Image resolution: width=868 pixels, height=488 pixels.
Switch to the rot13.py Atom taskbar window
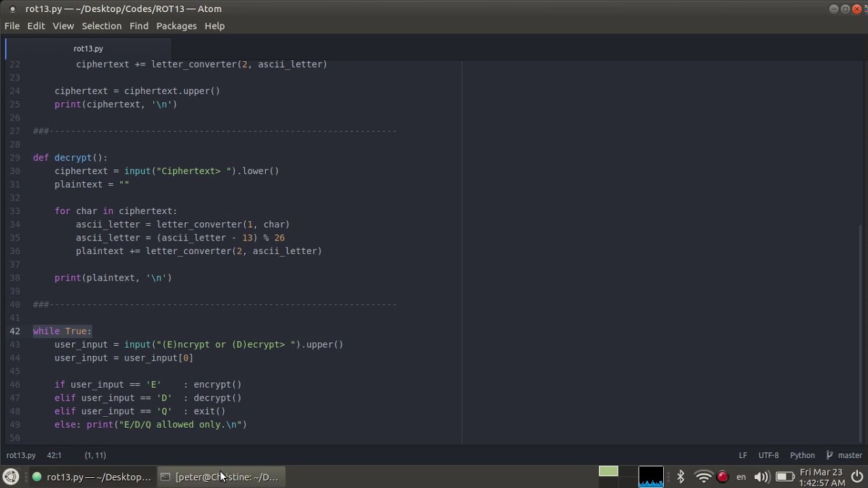(92, 477)
